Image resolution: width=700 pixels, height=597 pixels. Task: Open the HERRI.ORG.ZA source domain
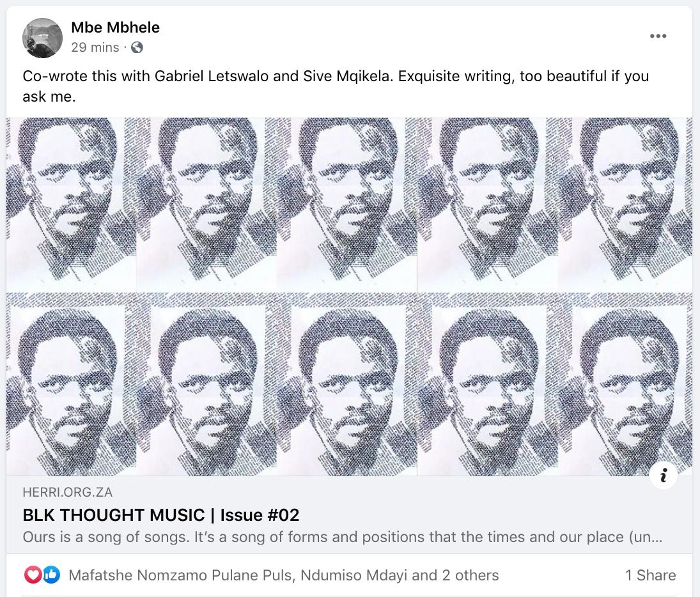click(67, 492)
